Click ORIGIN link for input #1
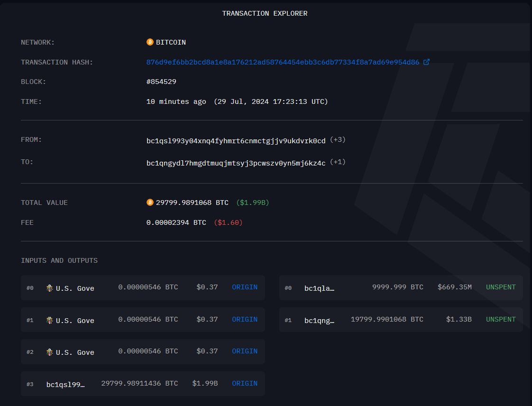The width and height of the screenshot is (532, 406). [x=245, y=319]
